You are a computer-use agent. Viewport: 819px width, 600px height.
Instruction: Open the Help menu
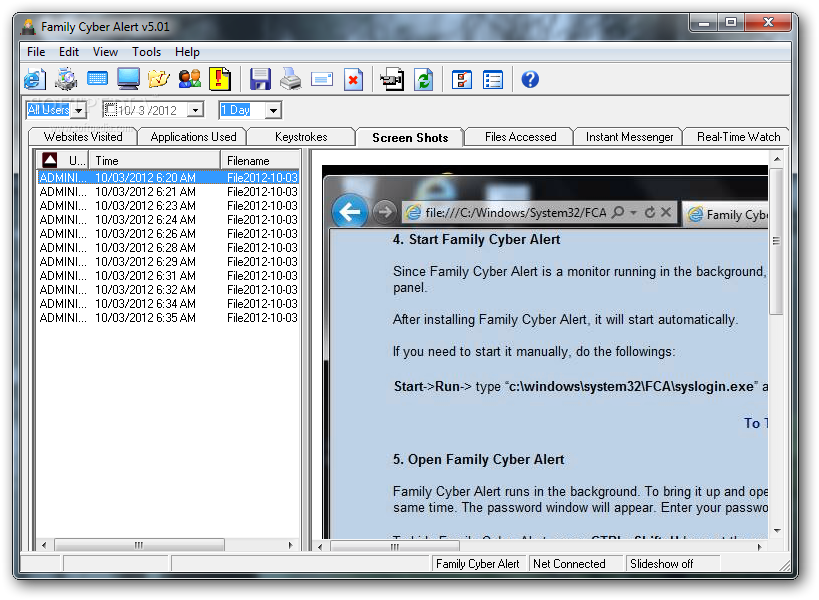187,52
